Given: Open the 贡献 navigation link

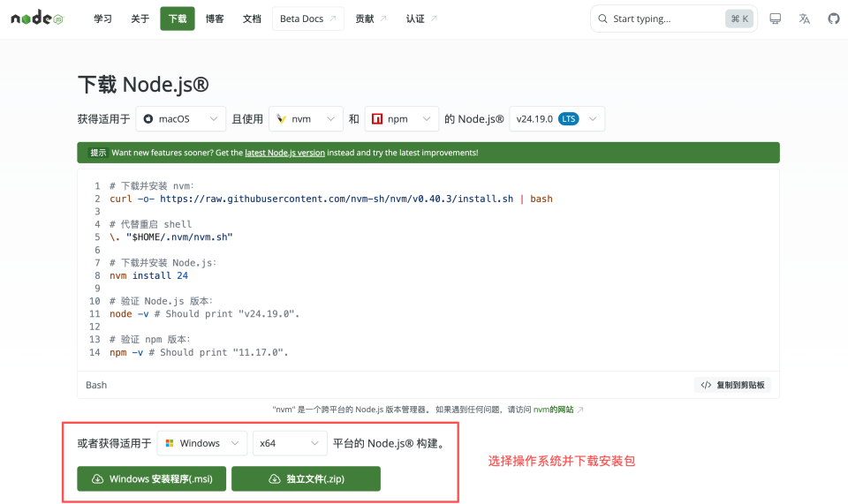Looking at the screenshot, I should (370, 19).
